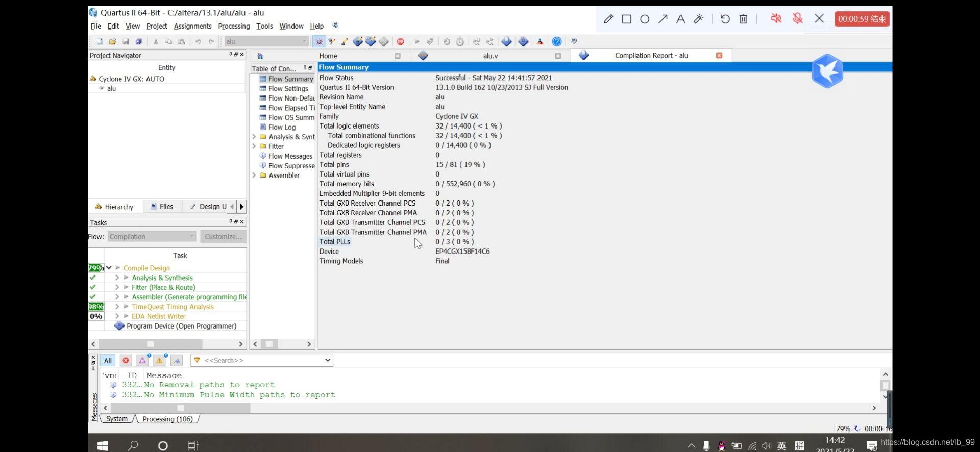
Task: Click the Windows Start button
Action: (x=103, y=446)
